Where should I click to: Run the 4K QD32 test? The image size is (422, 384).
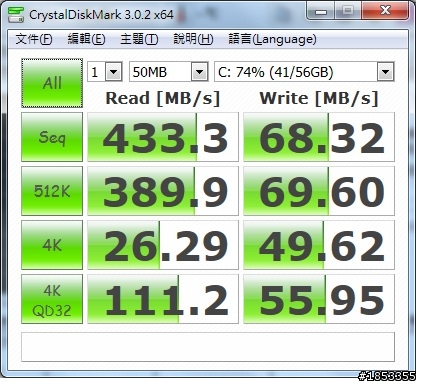[52, 299]
